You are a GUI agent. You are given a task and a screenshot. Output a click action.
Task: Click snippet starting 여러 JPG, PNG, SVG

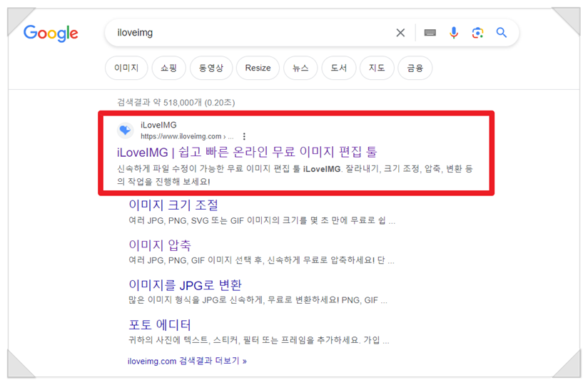[x=262, y=220]
